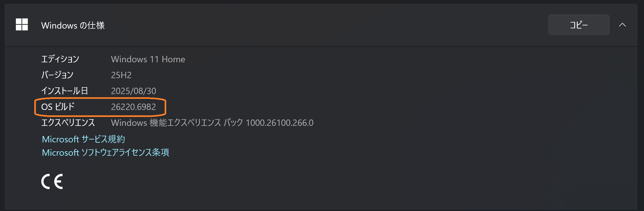Select the エクスペリエンス label
Screen dimensions: 644x211
(69, 123)
